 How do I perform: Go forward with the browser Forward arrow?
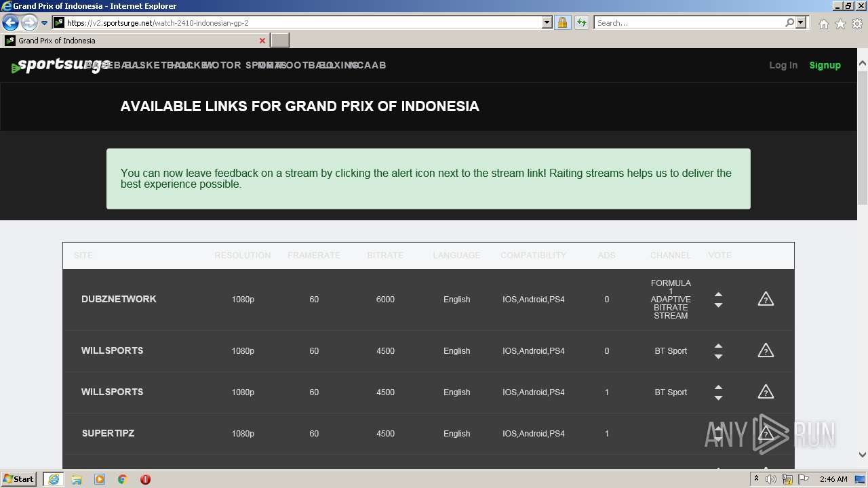tap(29, 23)
